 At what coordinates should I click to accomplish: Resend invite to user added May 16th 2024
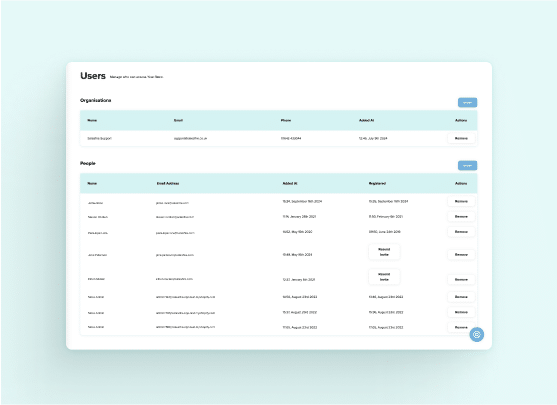pos(384,252)
